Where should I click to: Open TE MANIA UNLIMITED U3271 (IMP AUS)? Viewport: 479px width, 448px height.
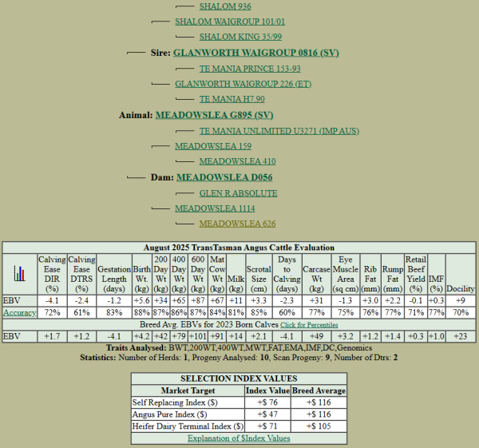pos(279,131)
